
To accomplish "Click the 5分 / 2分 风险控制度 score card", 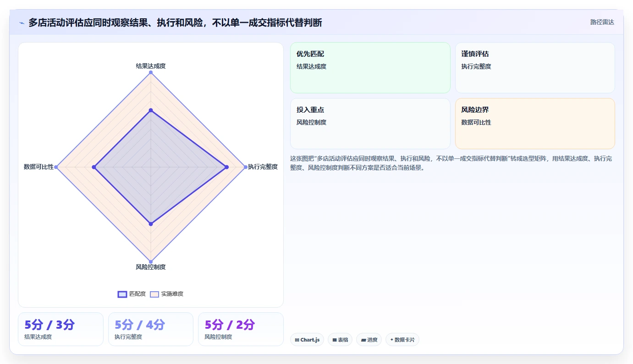I will coord(241,329).
